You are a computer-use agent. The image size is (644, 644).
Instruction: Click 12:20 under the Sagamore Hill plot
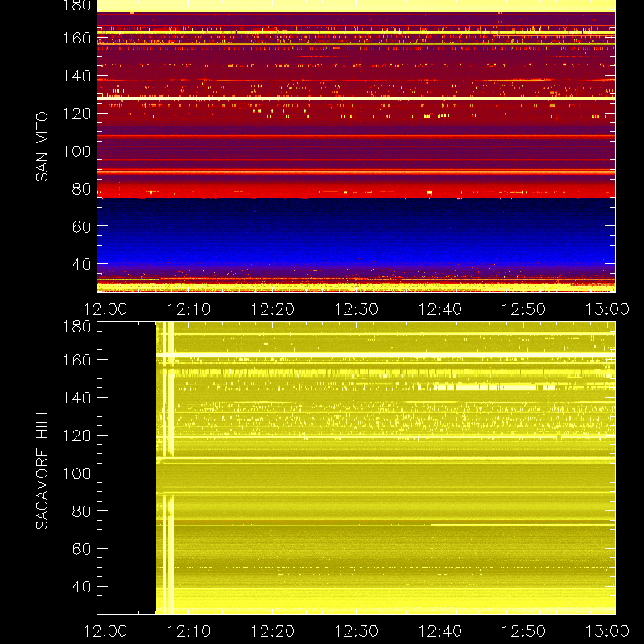[273, 631]
